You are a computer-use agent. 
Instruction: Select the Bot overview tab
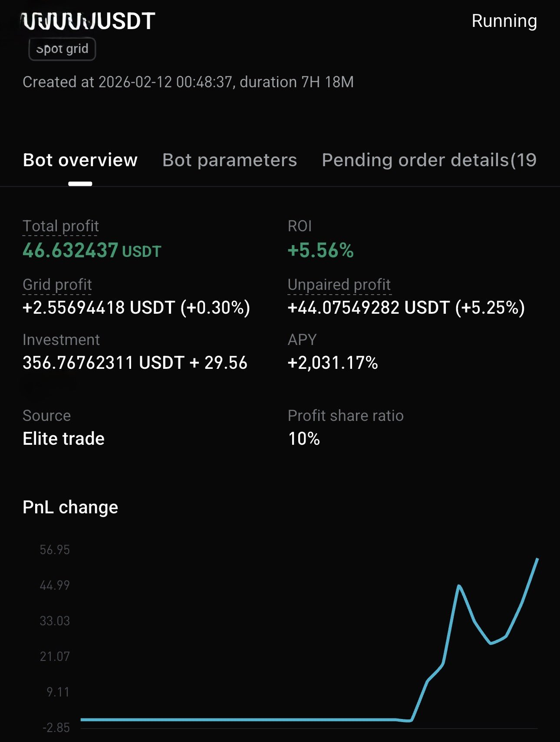(80, 160)
